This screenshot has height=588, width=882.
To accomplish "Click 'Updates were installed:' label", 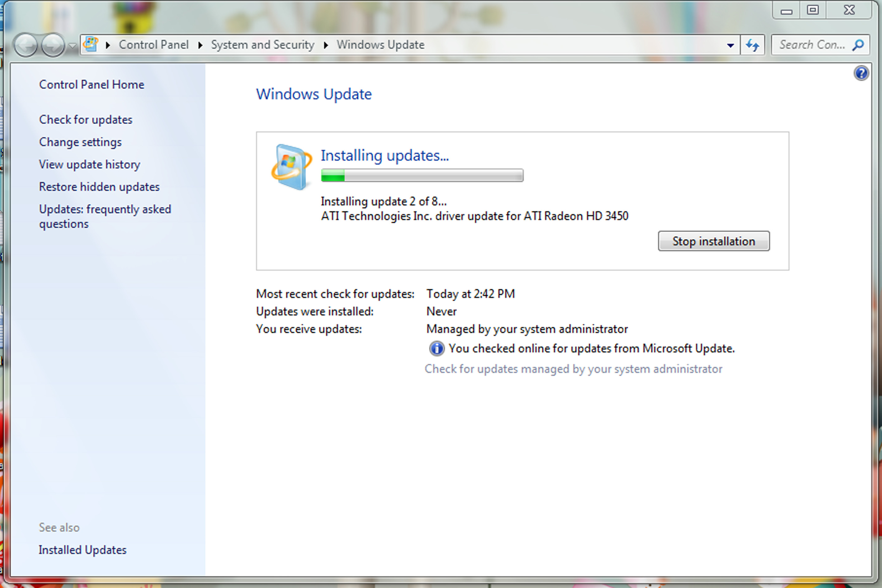I will [315, 311].
